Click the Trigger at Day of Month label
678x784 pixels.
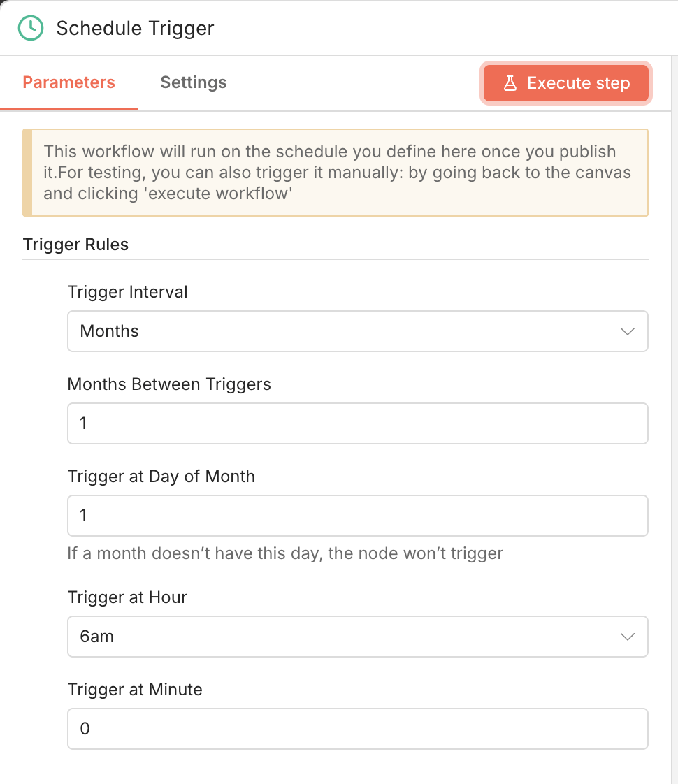coord(161,477)
